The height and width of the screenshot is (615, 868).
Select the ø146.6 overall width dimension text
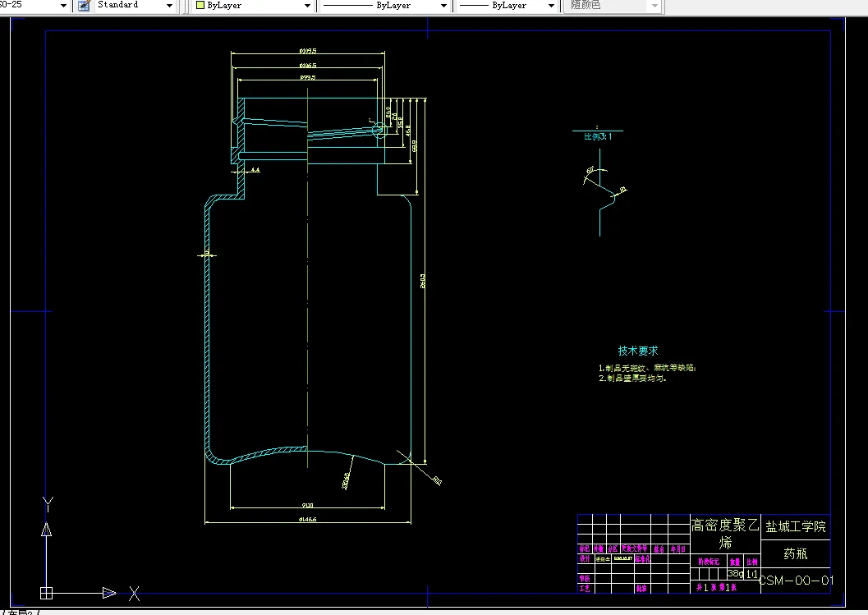click(308, 519)
